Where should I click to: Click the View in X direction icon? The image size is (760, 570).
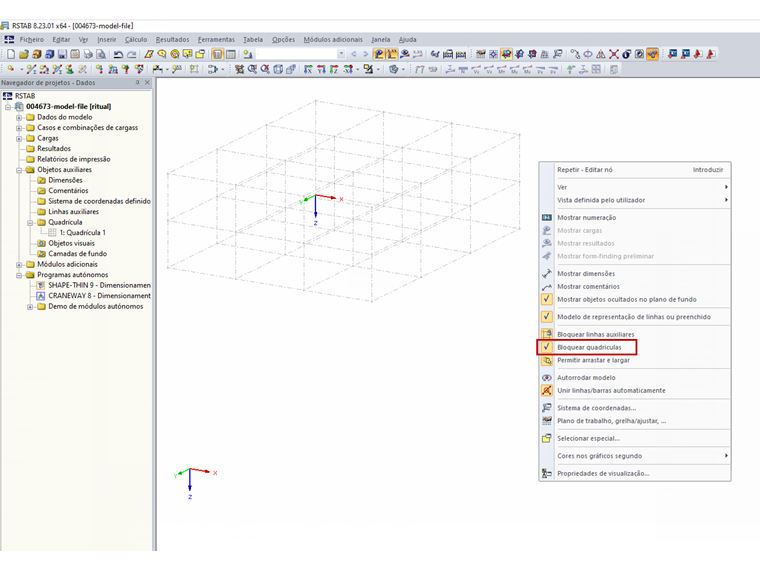308,69
